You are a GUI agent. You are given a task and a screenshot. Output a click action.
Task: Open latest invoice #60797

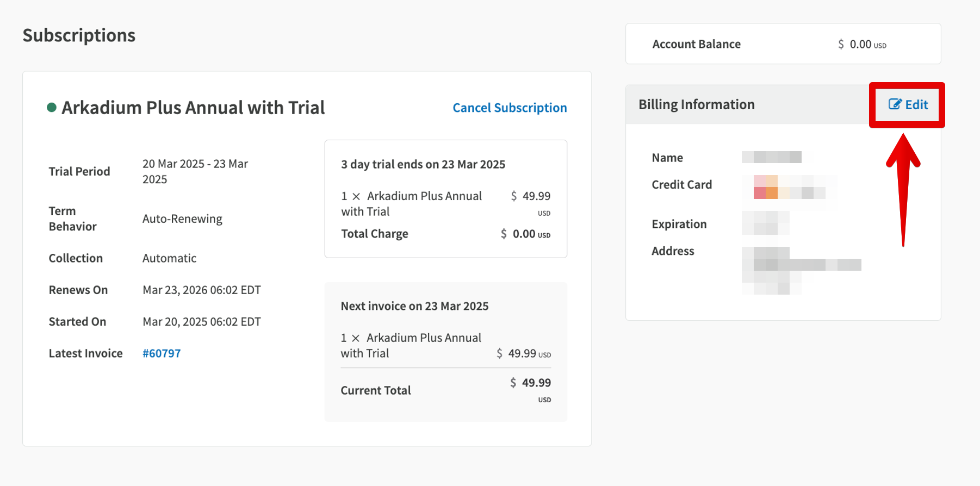point(162,353)
